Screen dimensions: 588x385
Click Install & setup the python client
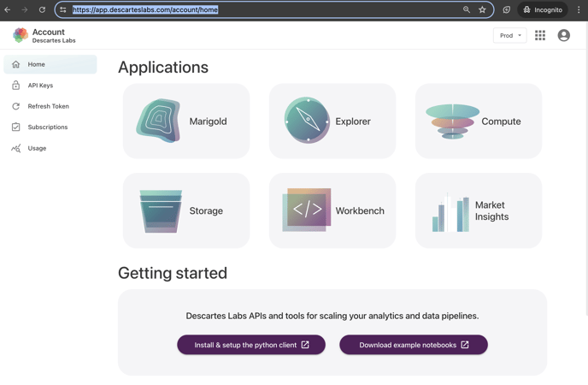click(251, 345)
